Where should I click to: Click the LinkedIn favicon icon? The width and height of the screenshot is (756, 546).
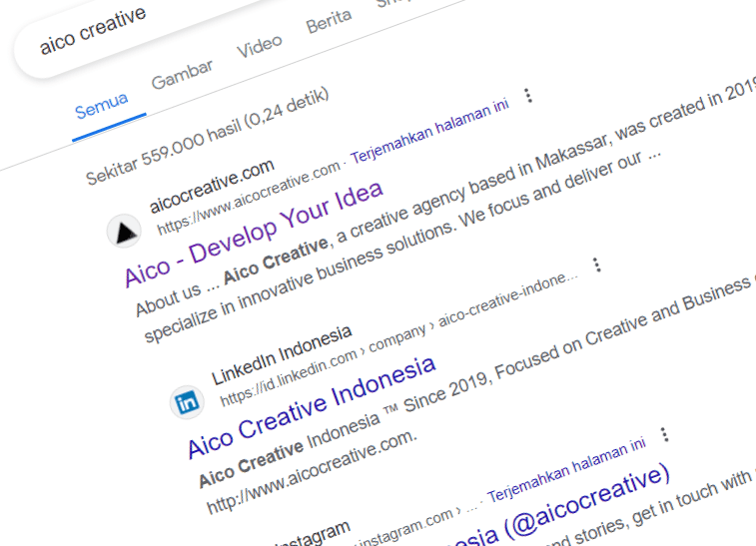point(187,401)
